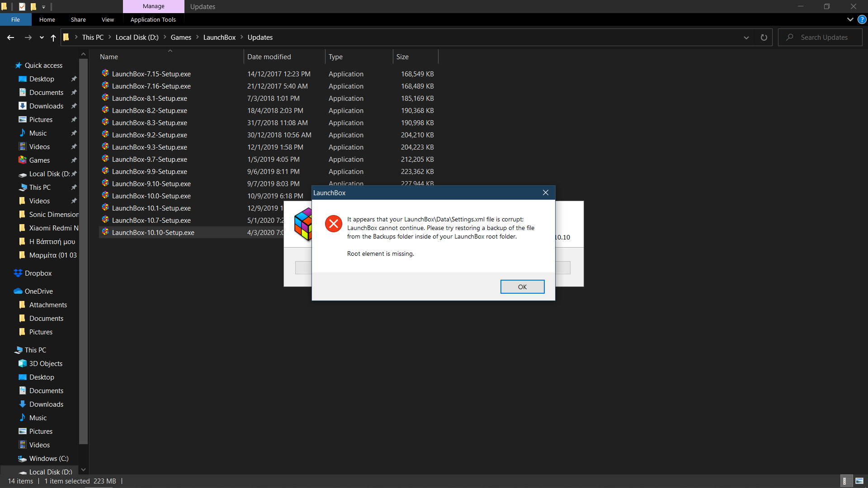Select LaunchBox-9.7-Setup.exe
The height and width of the screenshot is (488, 868).
click(x=150, y=159)
